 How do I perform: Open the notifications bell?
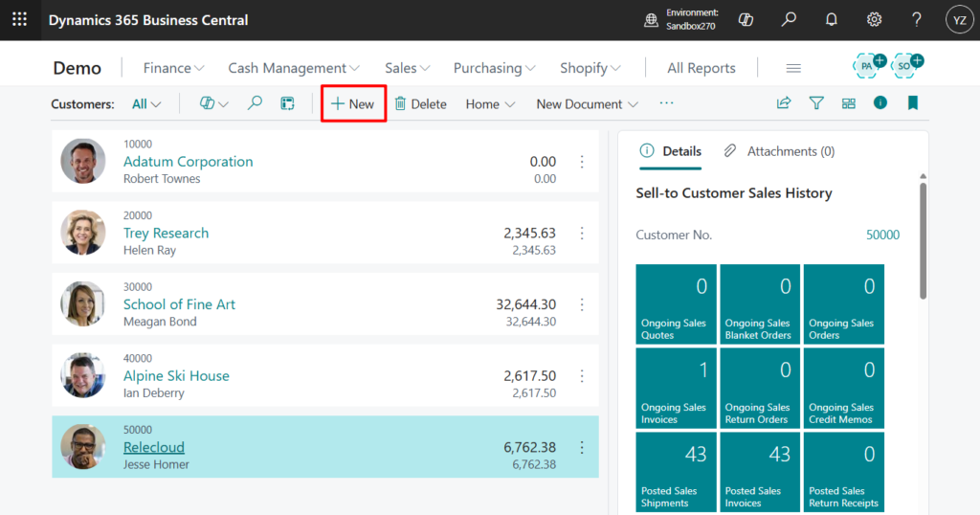click(x=831, y=20)
